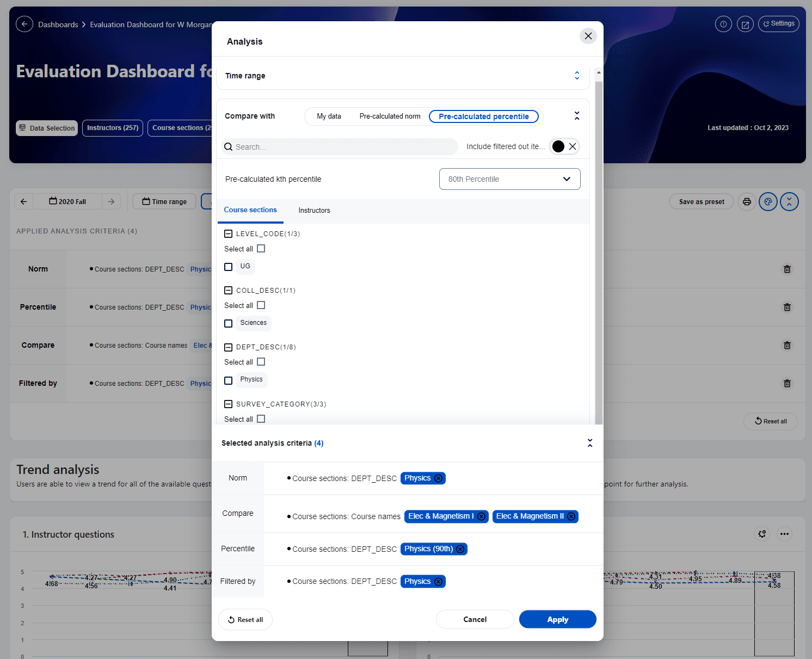Open the color palette theme icon
812x659 pixels.
tap(768, 202)
